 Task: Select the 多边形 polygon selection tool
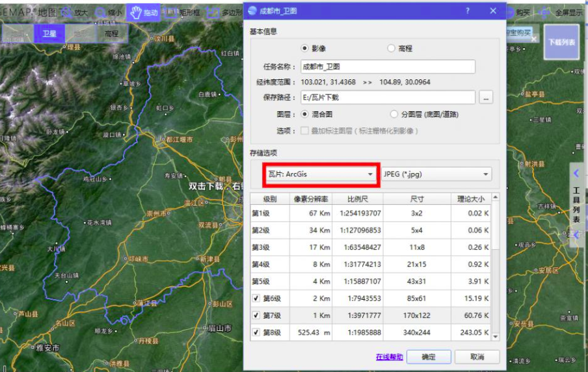[224, 13]
